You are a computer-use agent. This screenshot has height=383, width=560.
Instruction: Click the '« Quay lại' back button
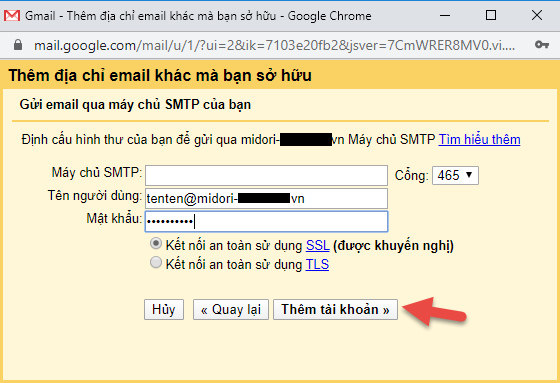(x=231, y=309)
